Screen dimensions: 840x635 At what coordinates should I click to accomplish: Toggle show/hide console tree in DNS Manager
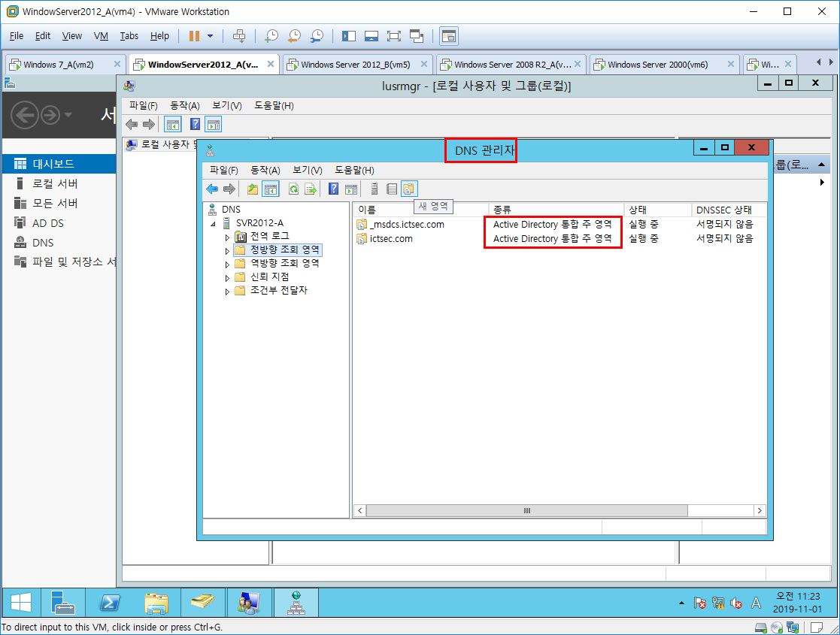tap(271, 189)
